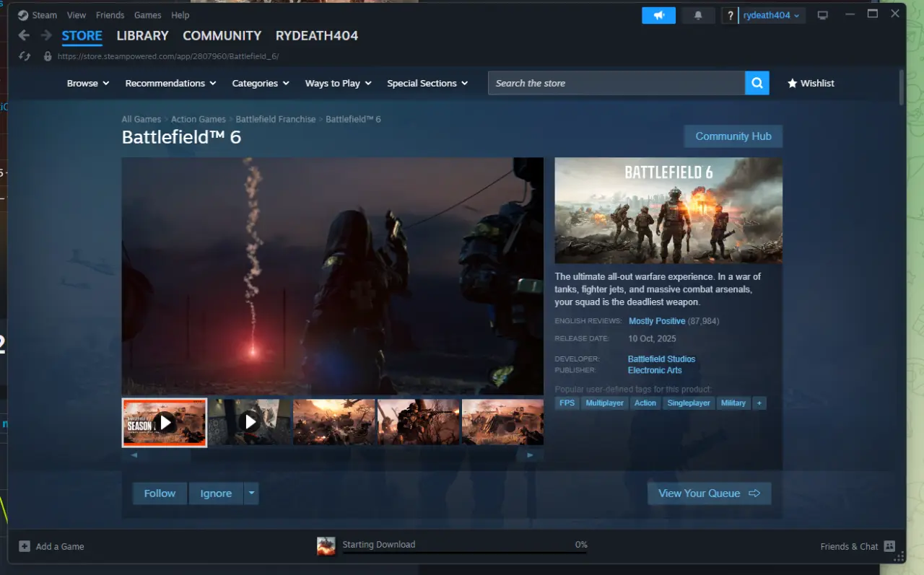Reload the page with the refresh icon
This screenshot has height=575, width=924.
tap(25, 56)
